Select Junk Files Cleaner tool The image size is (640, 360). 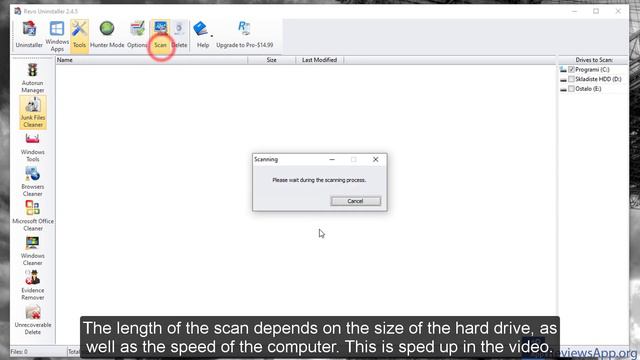[x=33, y=112]
